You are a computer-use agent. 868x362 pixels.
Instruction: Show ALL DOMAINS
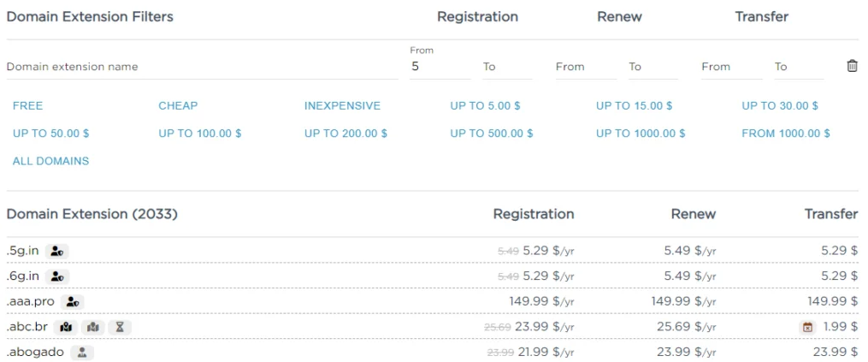50,161
